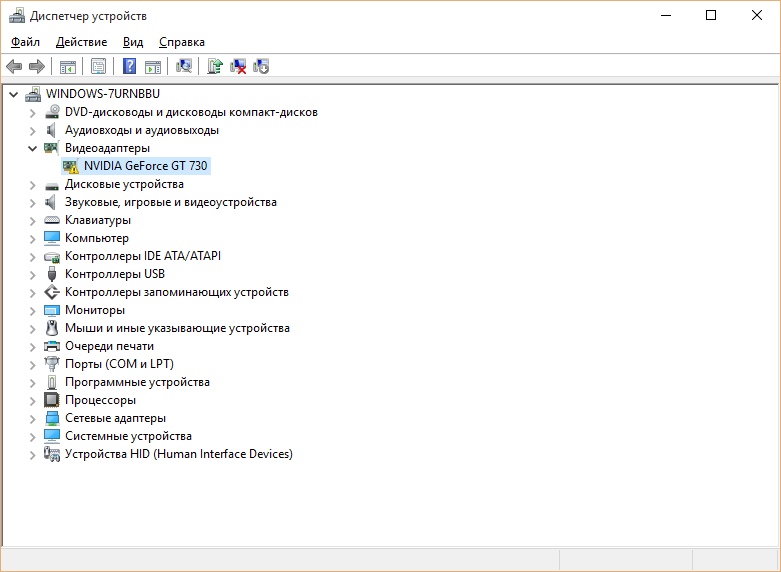
Task: Expand the Очереди печати chevron
Action: tap(33, 347)
